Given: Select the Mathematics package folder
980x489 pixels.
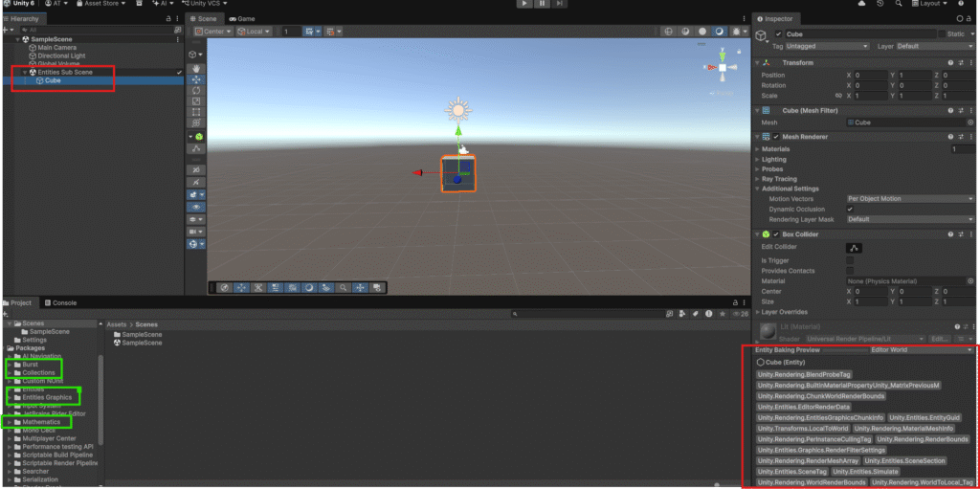Looking at the screenshot, I should (40, 422).
